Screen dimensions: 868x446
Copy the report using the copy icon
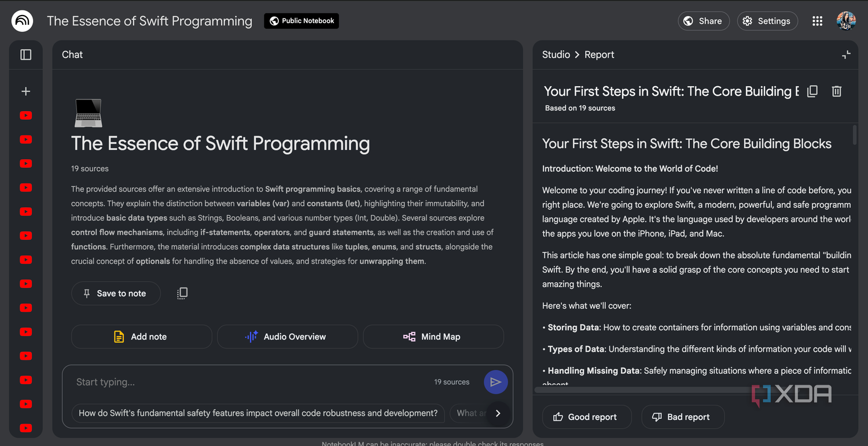812,91
